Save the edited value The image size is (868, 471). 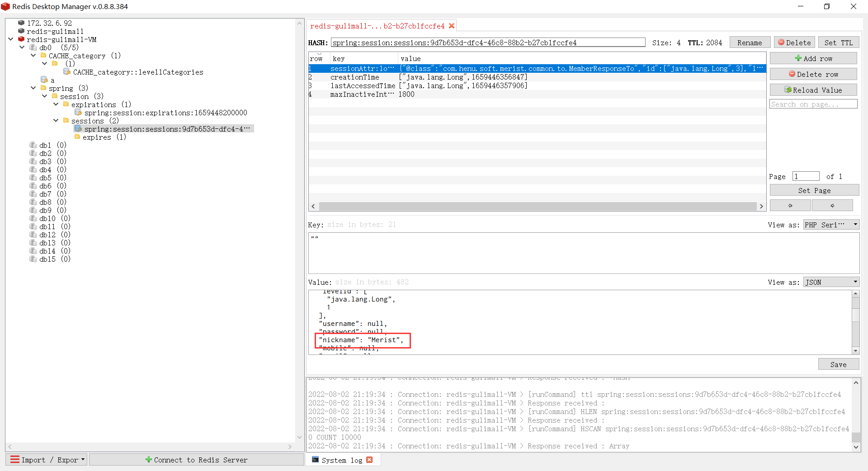click(838, 364)
